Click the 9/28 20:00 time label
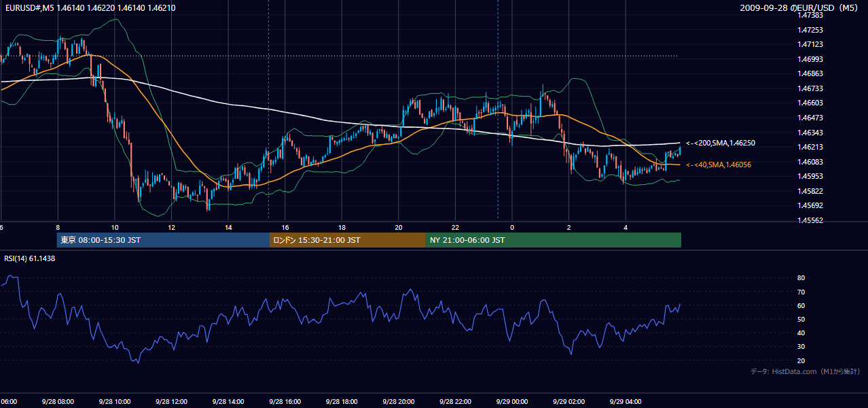This screenshot has width=868, height=408. tap(399, 401)
